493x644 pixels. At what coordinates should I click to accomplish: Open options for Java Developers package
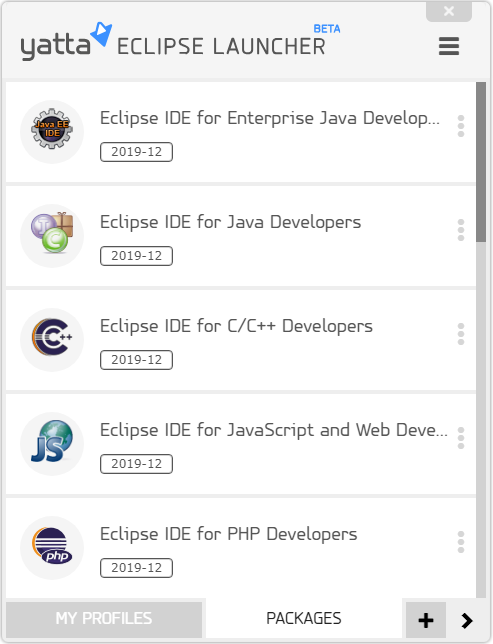pyautogui.click(x=461, y=230)
